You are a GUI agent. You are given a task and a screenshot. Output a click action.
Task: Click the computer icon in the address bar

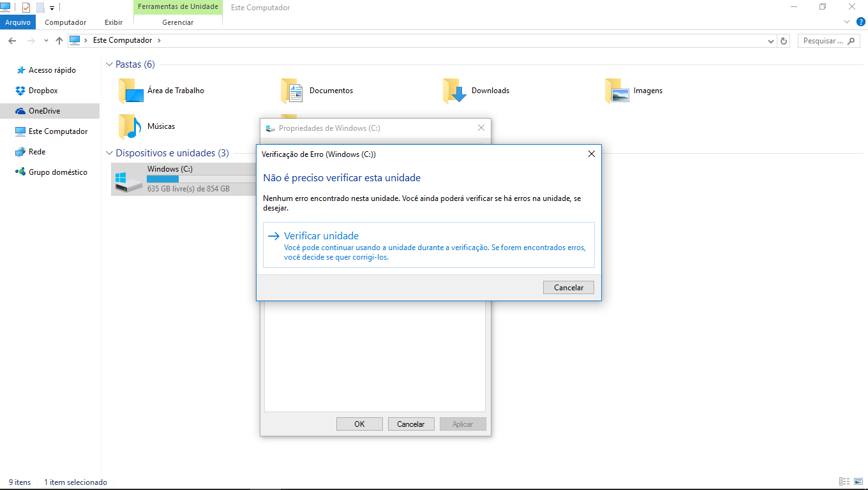coord(75,40)
